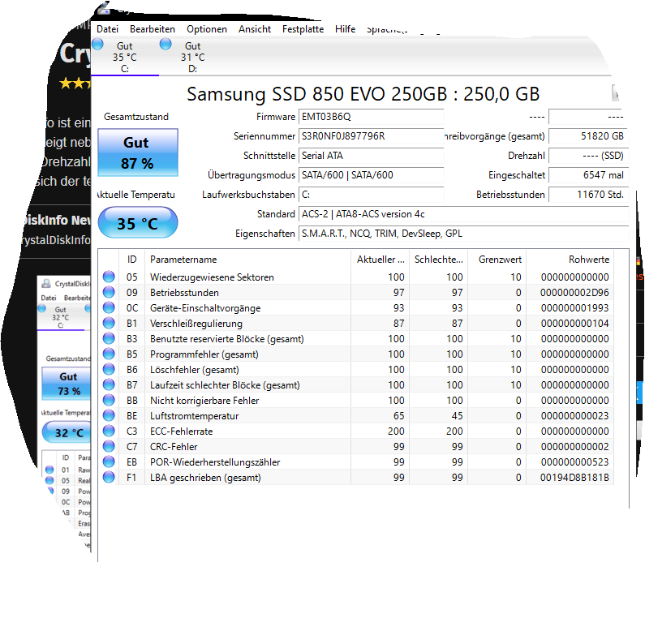The width and height of the screenshot is (645, 644).
Task: Click status icon of ECC-Fehlerrate row
Action: tap(109, 431)
